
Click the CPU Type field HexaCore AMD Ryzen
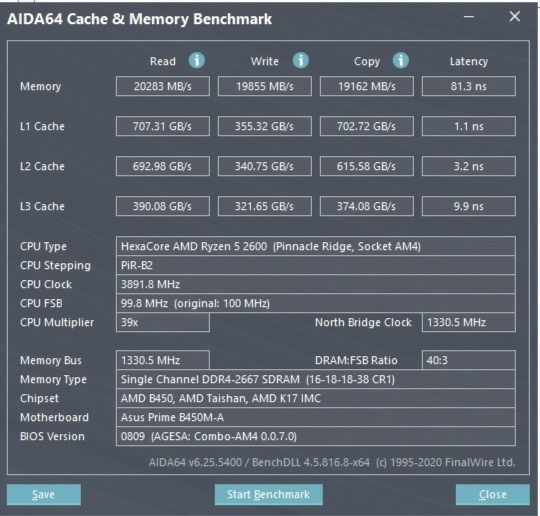point(316,246)
